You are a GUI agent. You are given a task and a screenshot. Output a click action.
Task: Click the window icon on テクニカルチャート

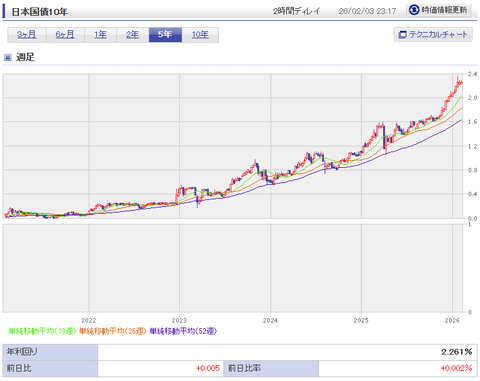pyautogui.click(x=403, y=35)
